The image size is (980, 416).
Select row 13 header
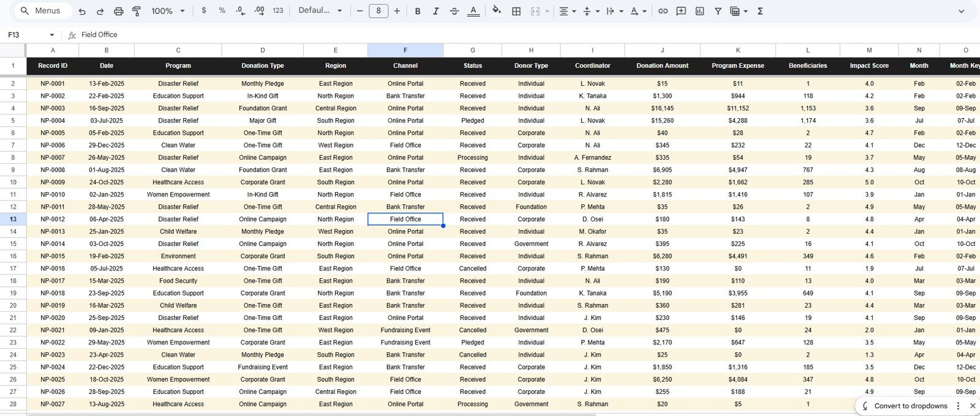point(13,219)
